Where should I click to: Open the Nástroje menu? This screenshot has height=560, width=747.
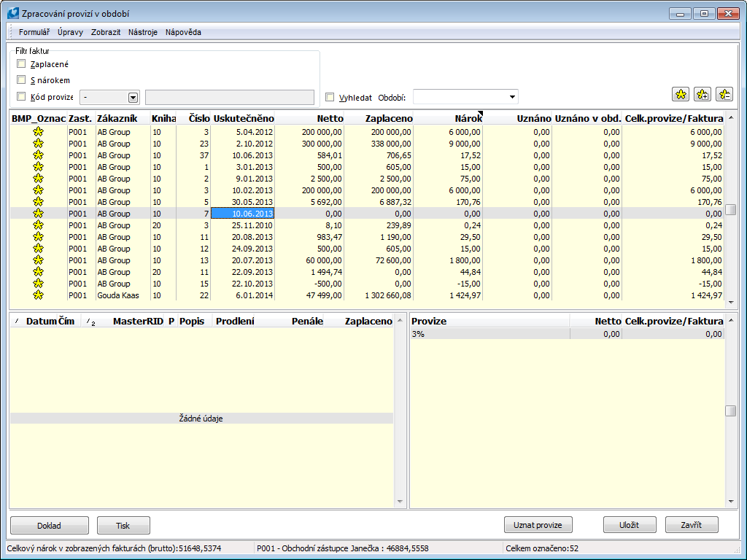(142, 32)
